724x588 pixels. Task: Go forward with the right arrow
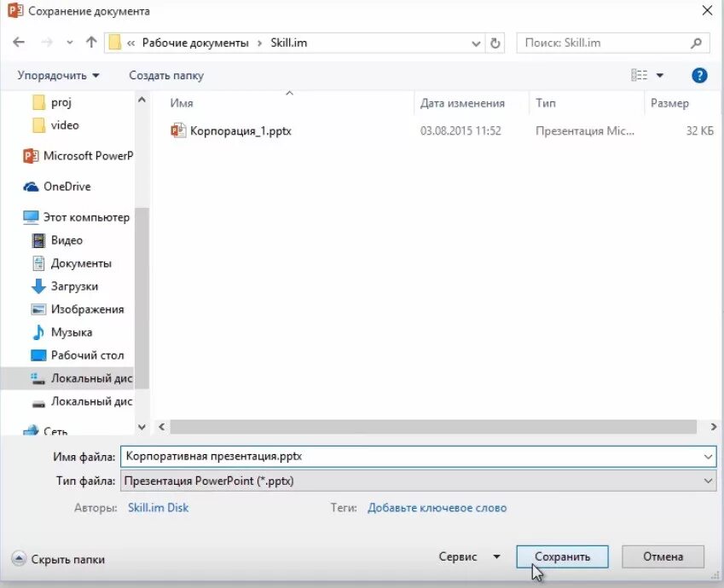tap(47, 43)
